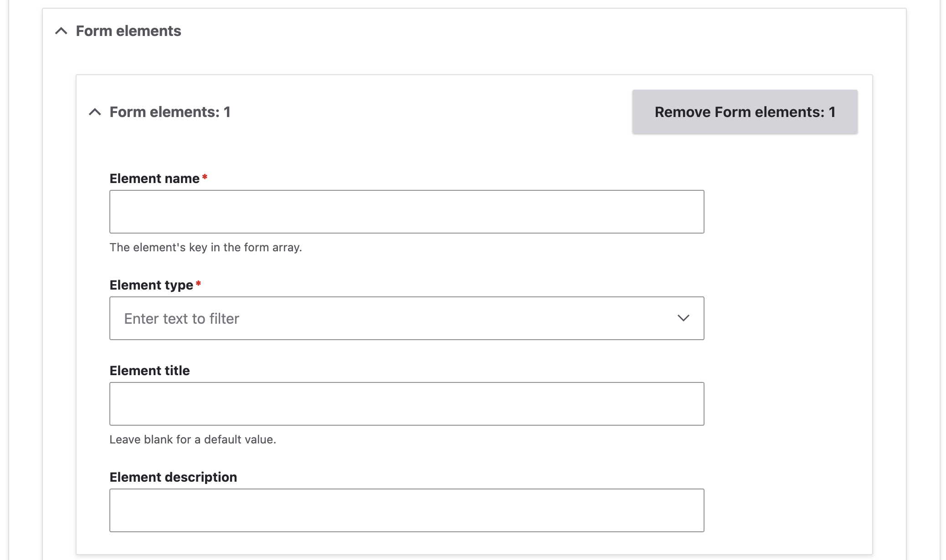This screenshot has width=946, height=560.
Task: Click the Element name label
Action: pyautogui.click(x=154, y=178)
